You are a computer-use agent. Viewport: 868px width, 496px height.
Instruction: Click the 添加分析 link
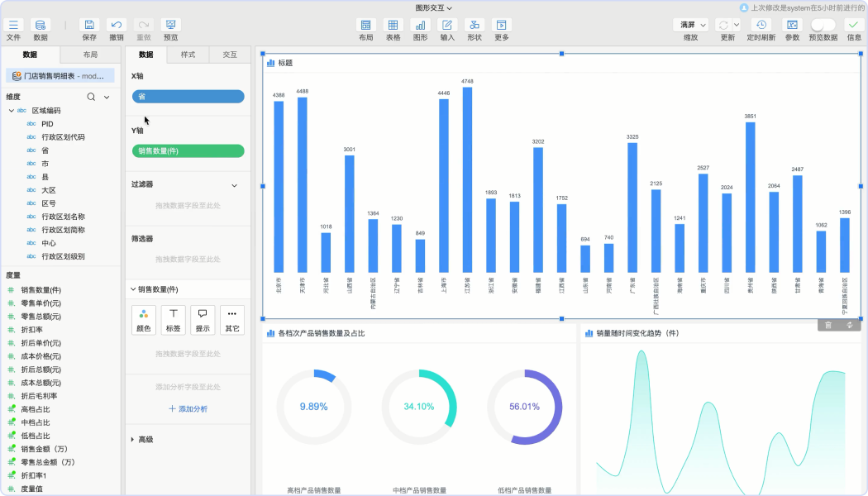188,409
